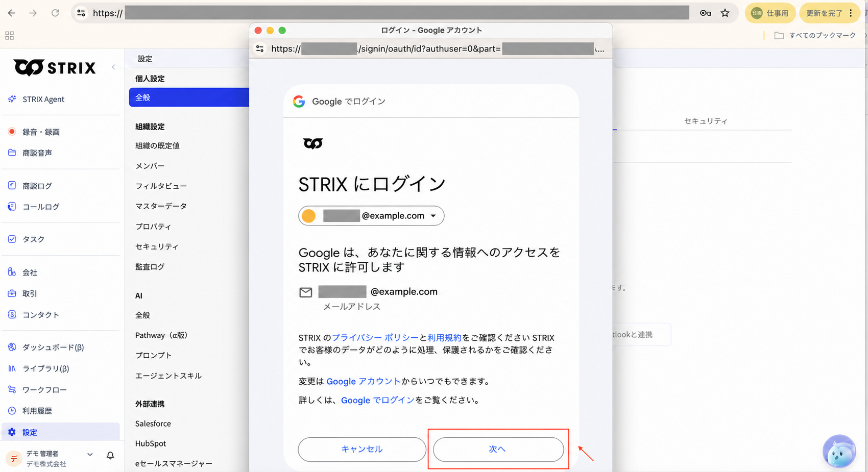The width and height of the screenshot is (868, 472).
Task: Open the Google アカウント link
Action: tap(364, 381)
